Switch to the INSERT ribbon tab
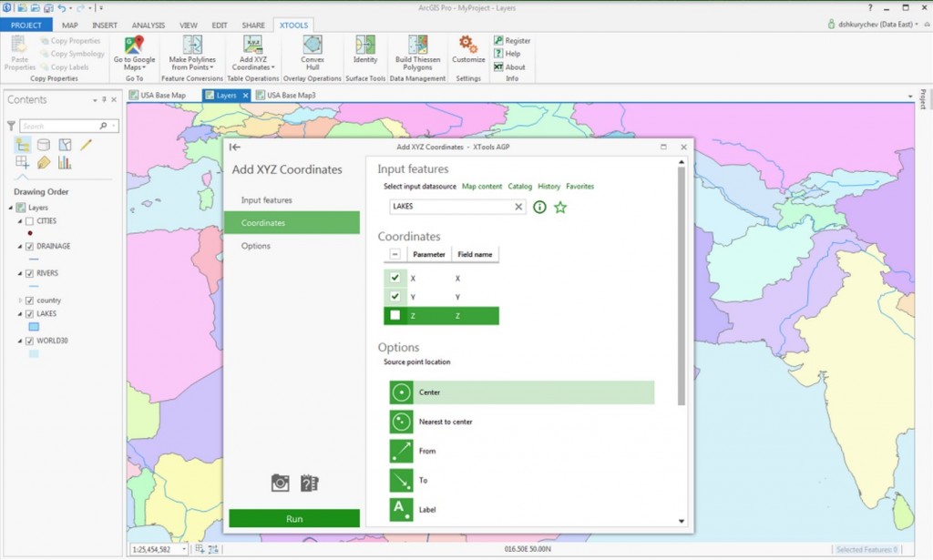 coord(105,25)
